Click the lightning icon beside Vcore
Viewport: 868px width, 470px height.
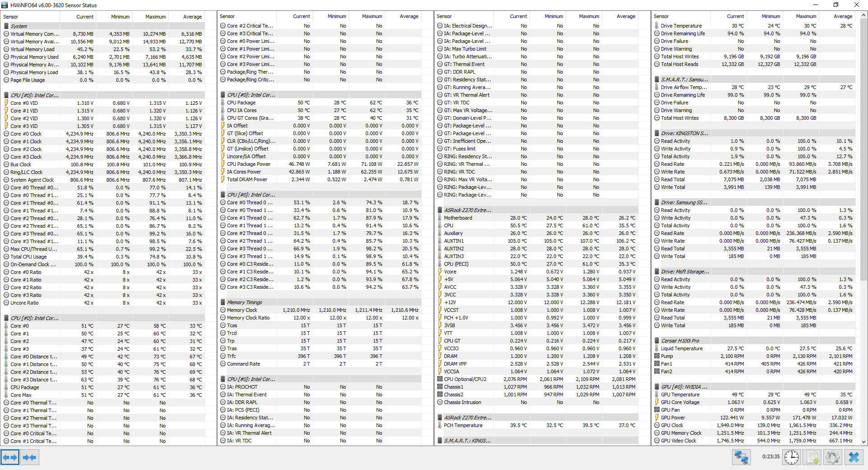click(x=440, y=272)
